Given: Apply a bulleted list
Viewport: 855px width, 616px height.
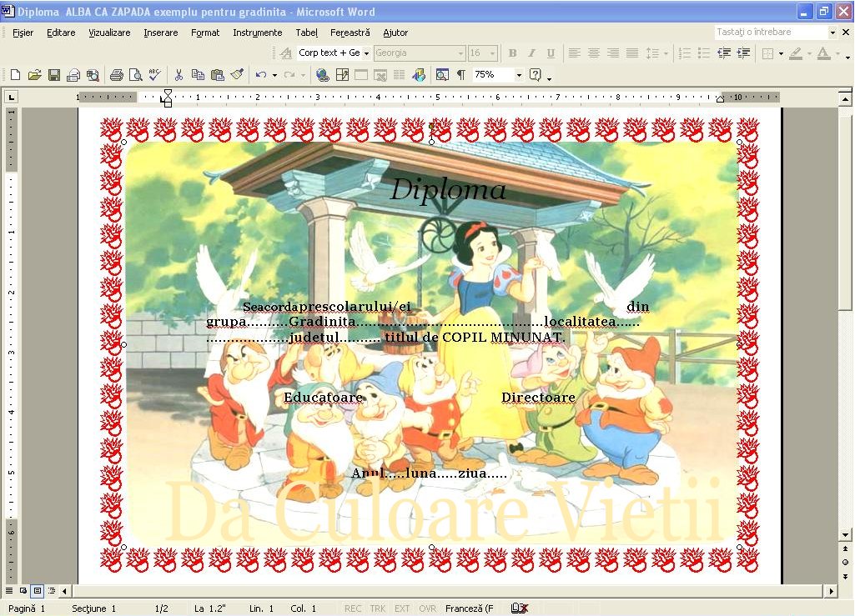Looking at the screenshot, I should point(704,53).
